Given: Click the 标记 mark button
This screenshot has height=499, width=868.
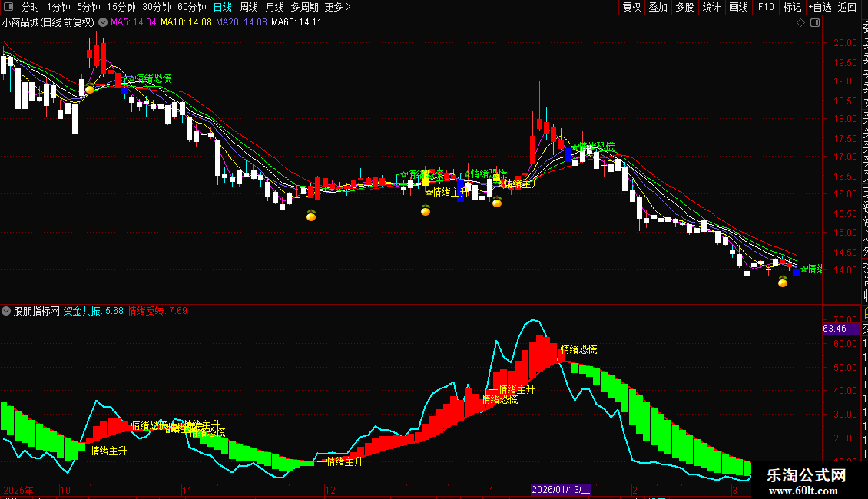Looking at the screenshot, I should coord(792,7).
